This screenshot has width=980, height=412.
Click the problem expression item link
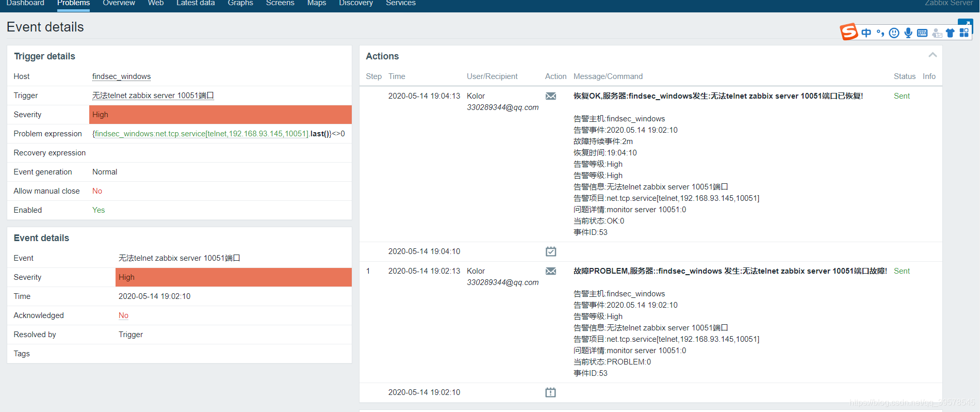point(201,134)
